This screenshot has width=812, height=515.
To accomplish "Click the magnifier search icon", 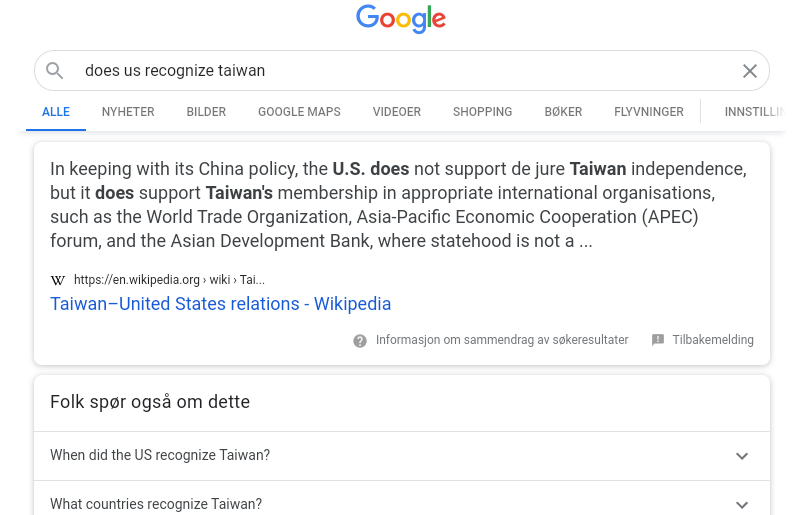I will point(55,71).
